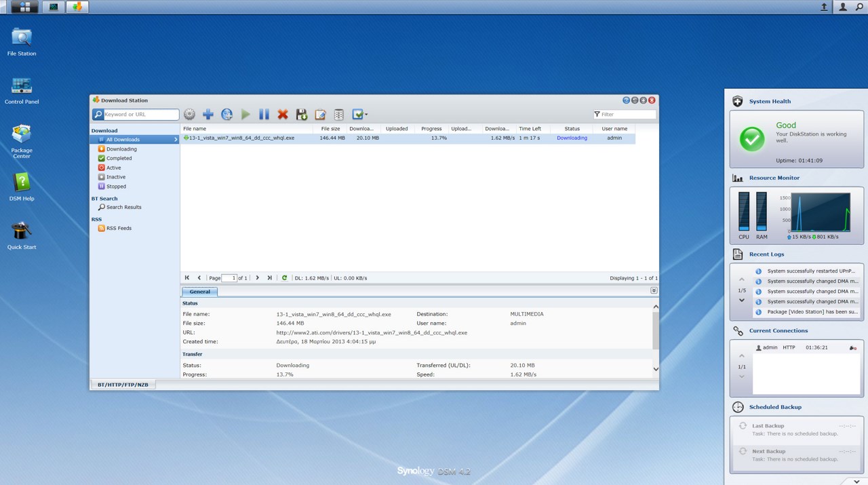Resume the selected download task
The image size is (868, 485).
coord(245,115)
